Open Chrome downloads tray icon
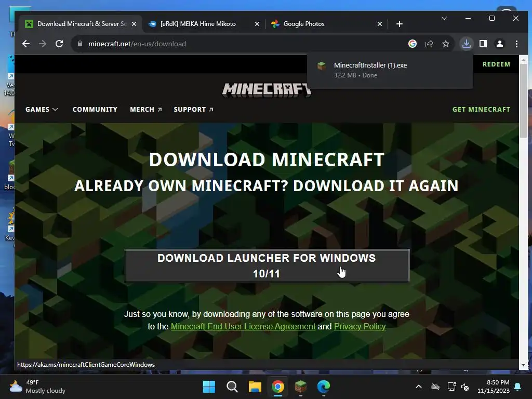532x399 pixels. [467, 44]
